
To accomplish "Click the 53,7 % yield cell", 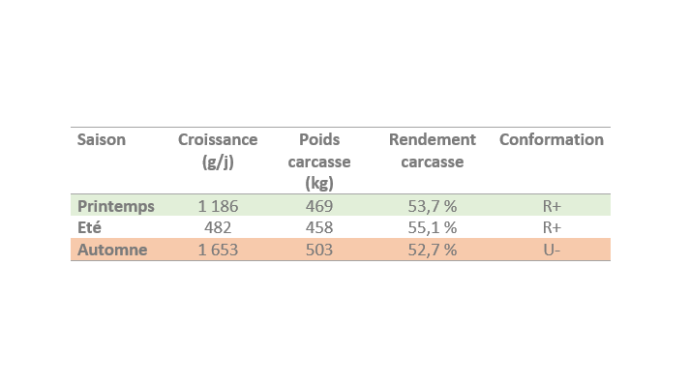I will (x=432, y=206).
